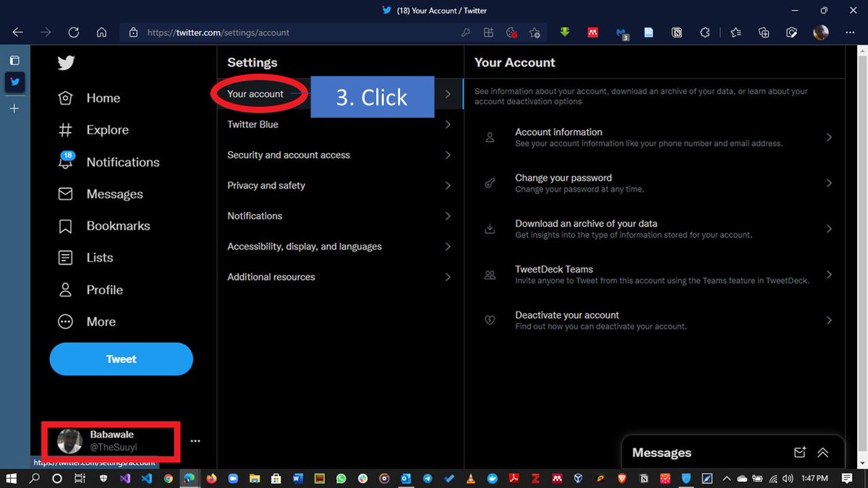This screenshot has width=868, height=488.
Task: Open Change your password
Action: click(655, 183)
